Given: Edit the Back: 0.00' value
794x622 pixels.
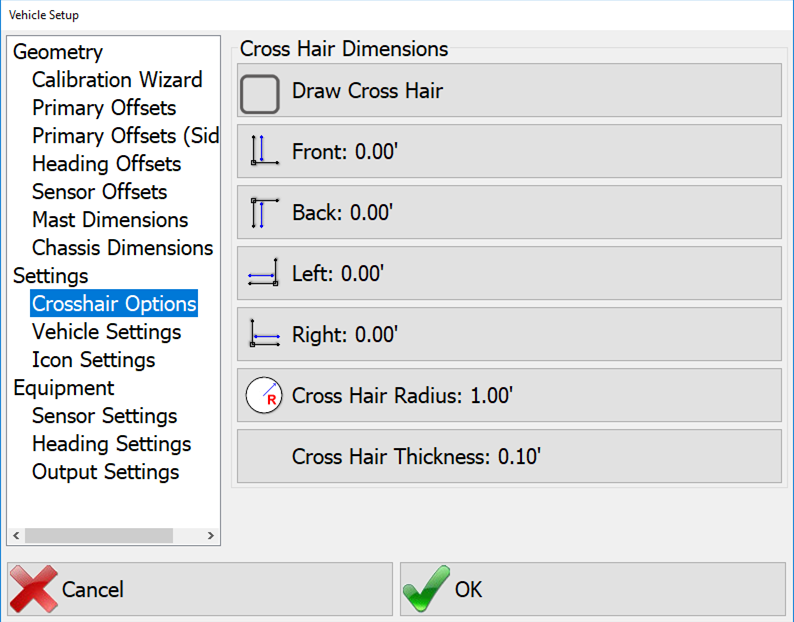Looking at the screenshot, I should tap(509, 212).
